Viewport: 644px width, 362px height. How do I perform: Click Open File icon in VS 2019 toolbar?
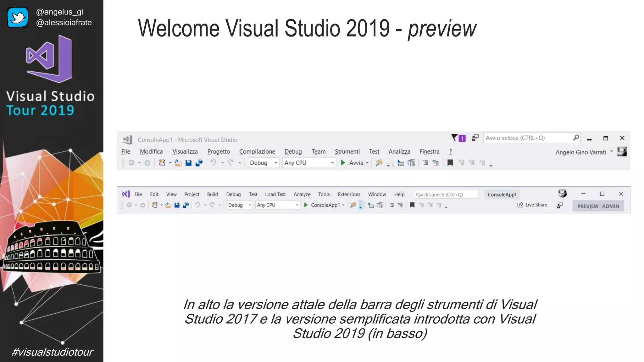point(168,205)
